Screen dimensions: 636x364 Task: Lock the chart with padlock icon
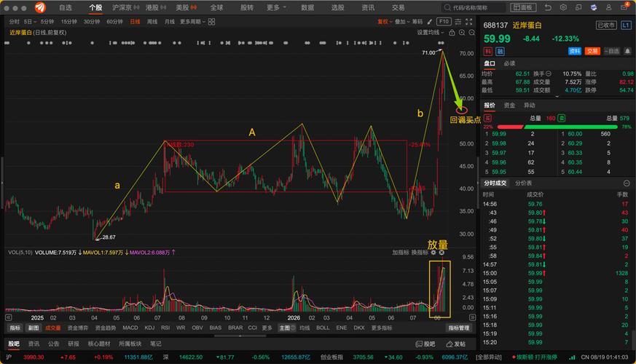452,33
